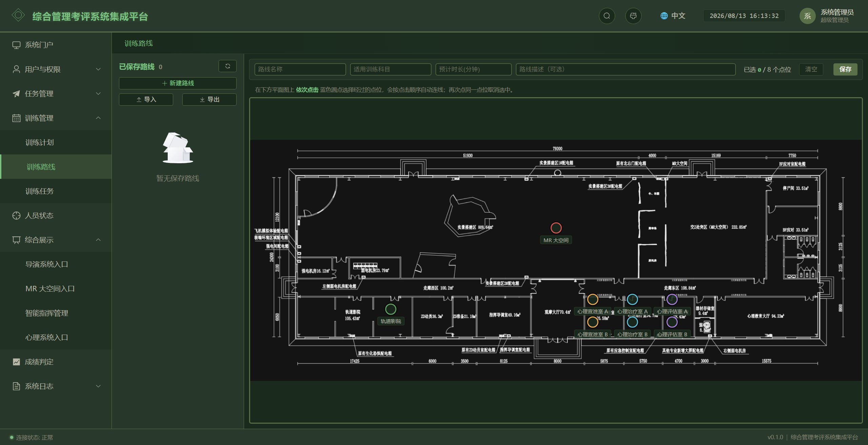Open 智能指挥管理 item
The height and width of the screenshot is (445, 868).
point(56,313)
